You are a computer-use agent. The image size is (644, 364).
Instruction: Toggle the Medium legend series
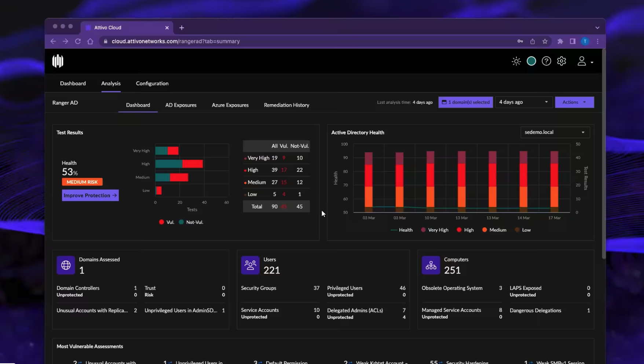(494, 230)
